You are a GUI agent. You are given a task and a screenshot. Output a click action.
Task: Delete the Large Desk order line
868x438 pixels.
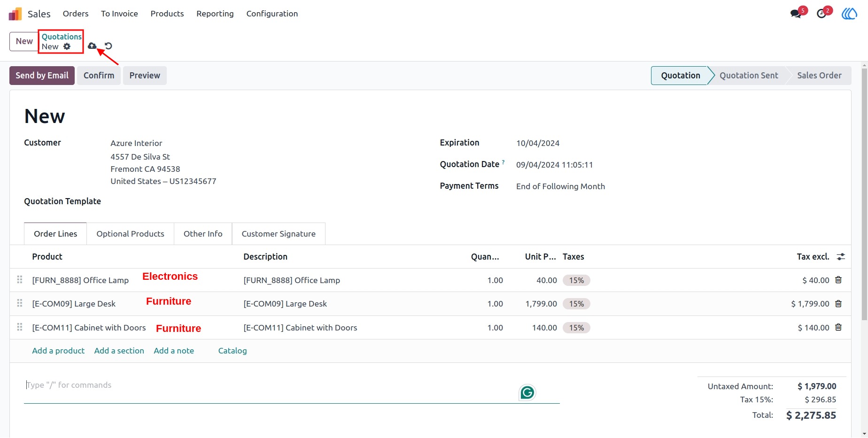pyautogui.click(x=838, y=304)
